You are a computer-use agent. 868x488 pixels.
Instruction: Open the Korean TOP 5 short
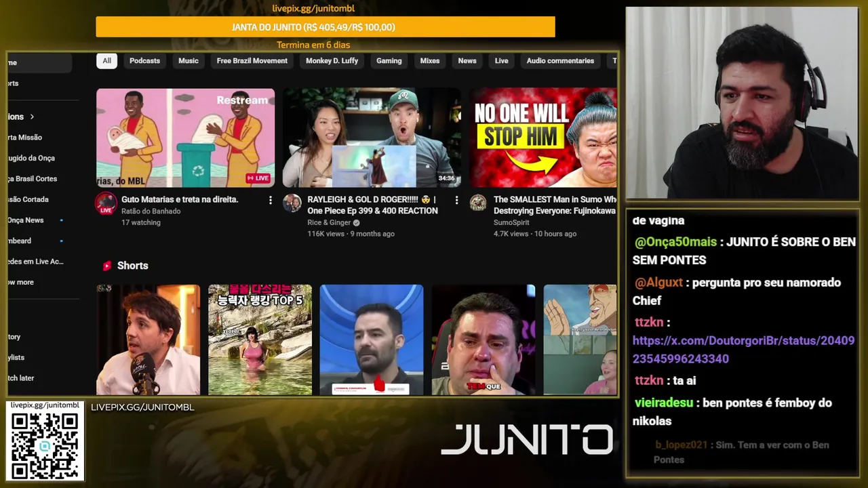pos(260,340)
